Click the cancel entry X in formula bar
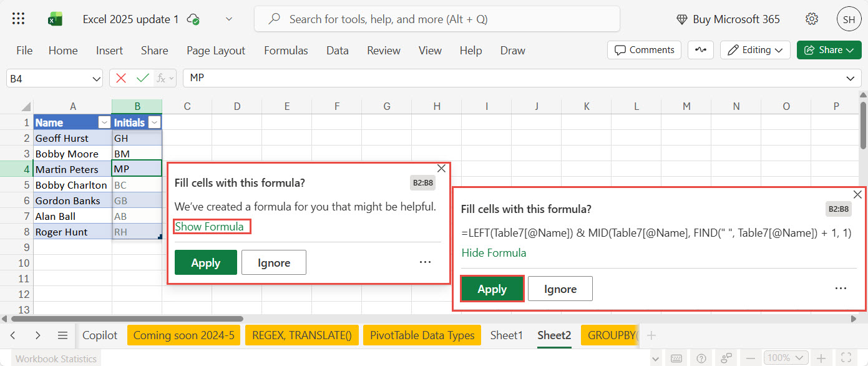This screenshot has width=868, height=366. (121, 78)
